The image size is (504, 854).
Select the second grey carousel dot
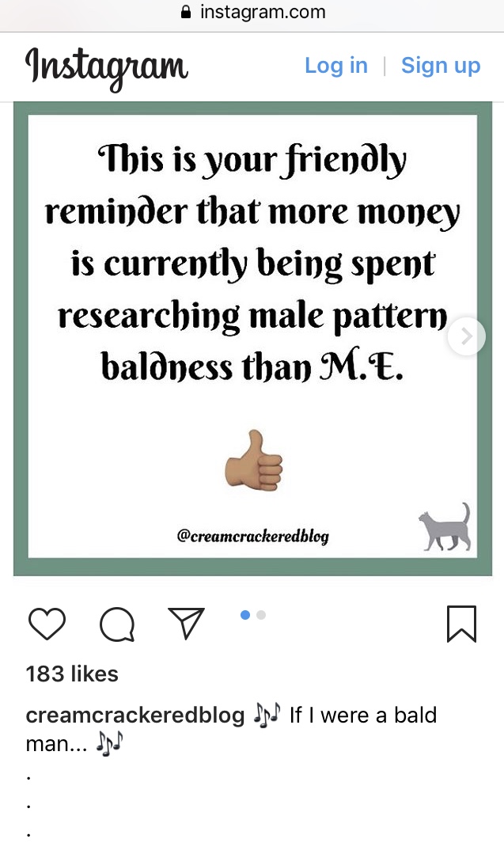261,615
